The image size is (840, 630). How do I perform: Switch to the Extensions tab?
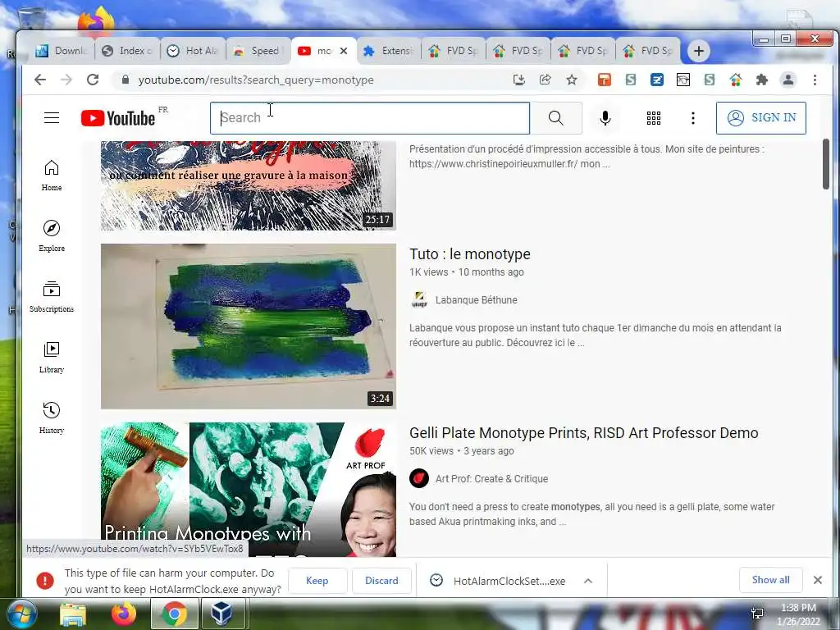pyautogui.click(x=389, y=51)
